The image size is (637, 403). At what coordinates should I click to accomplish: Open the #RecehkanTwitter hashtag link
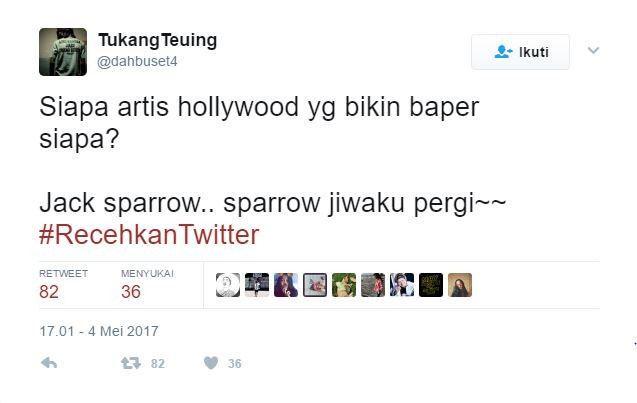(149, 235)
